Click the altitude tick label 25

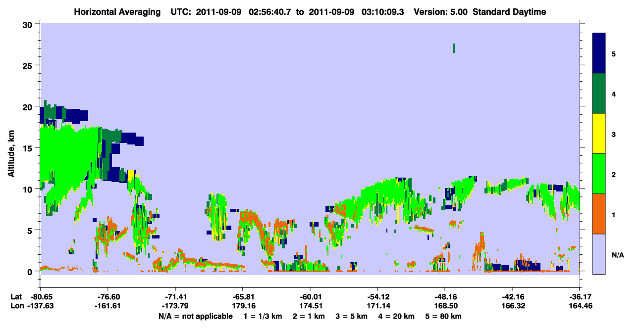coord(29,66)
